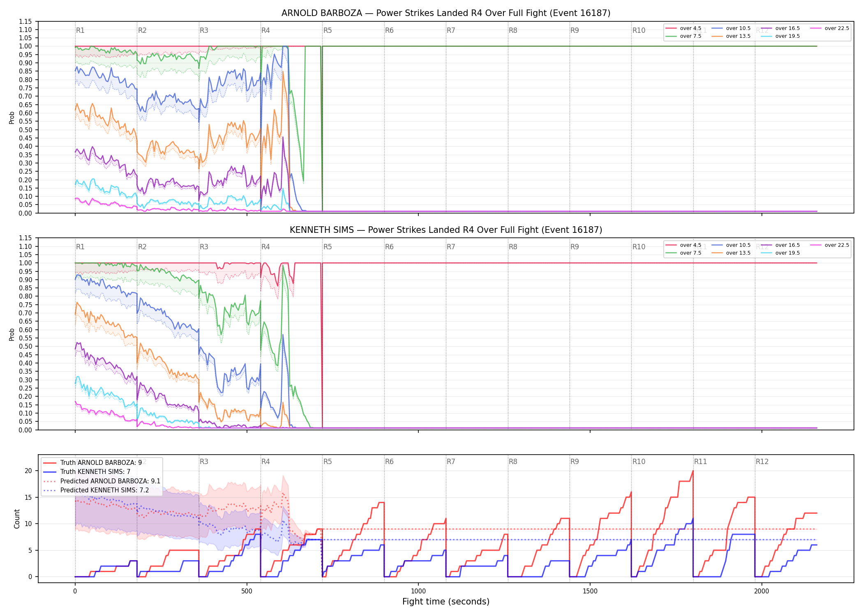Click 'over 19.5' legend entry in Sims chart

click(x=780, y=253)
